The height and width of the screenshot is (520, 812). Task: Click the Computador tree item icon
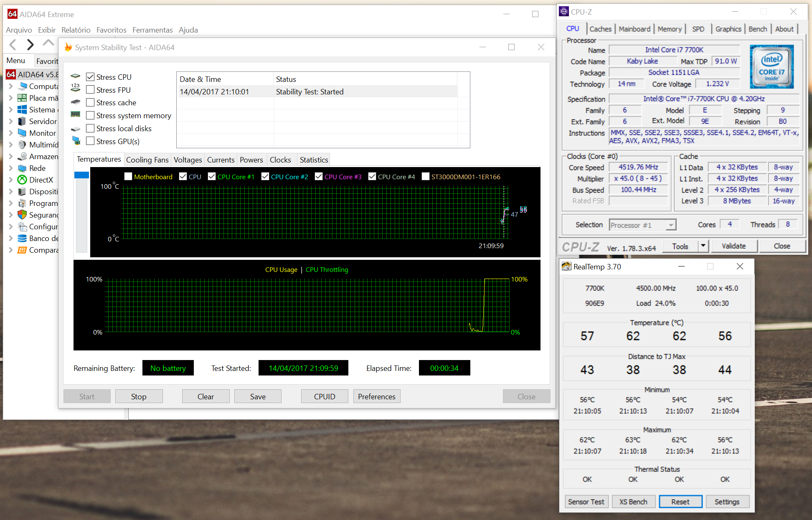pos(22,86)
